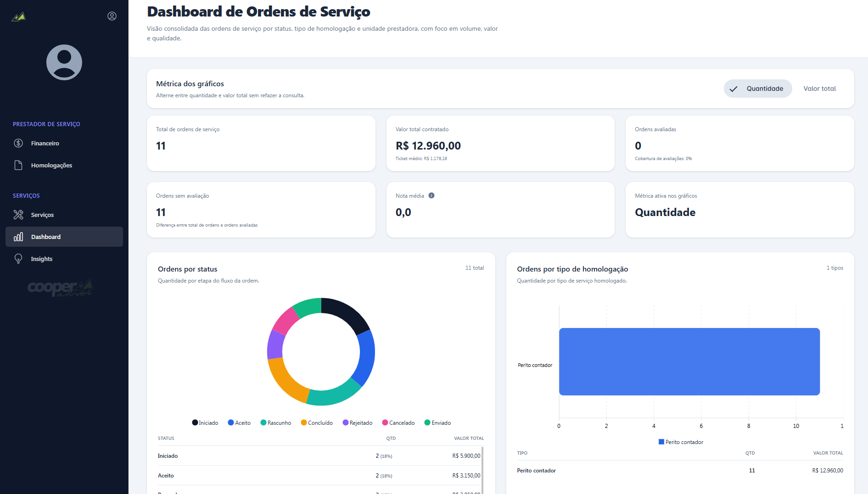The width and height of the screenshot is (868, 494).
Task: Toggle Iniciado legend item in status chart
Action: [205, 423]
